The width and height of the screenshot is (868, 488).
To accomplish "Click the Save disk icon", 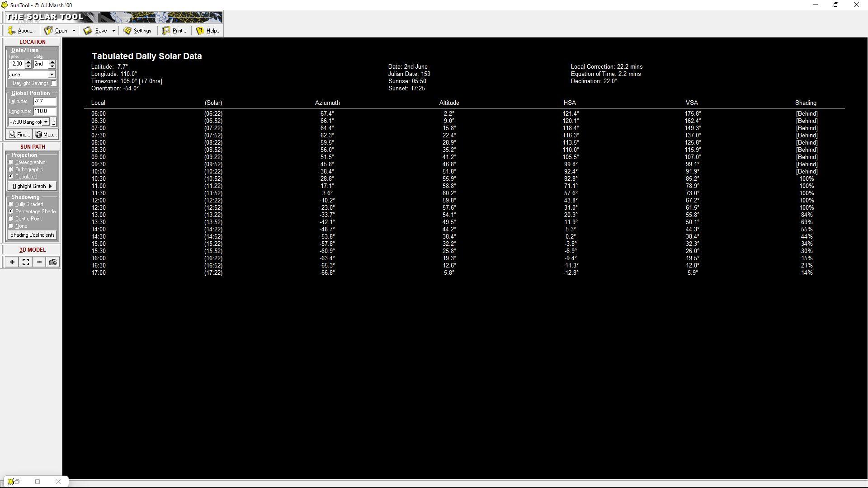I will (x=88, y=31).
